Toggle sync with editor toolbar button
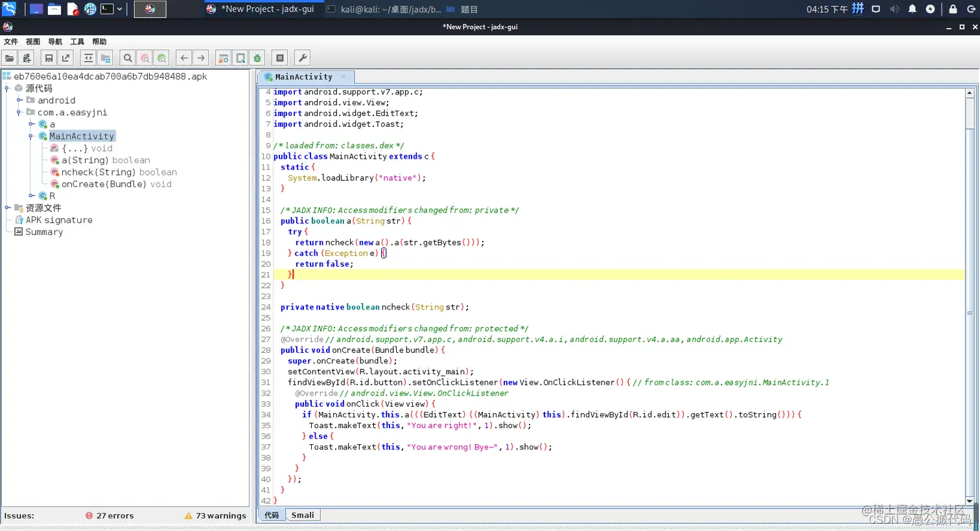Screen dimensions: 980x531 [88, 58]
